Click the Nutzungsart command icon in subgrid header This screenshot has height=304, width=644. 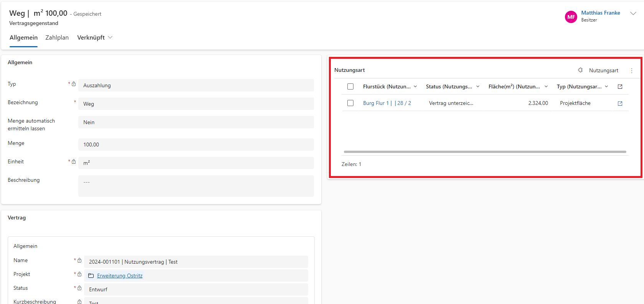point(580,70)
